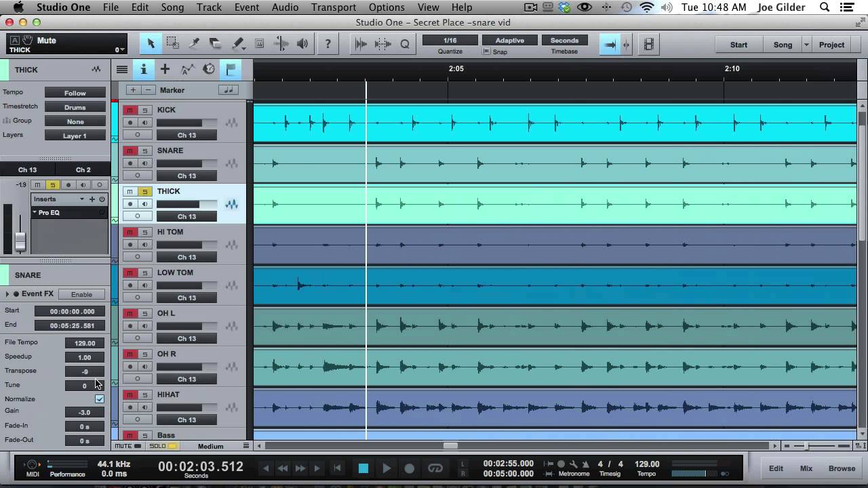Select the Range tool
This screenshot has height=488, width=868.
click(172, 44)
